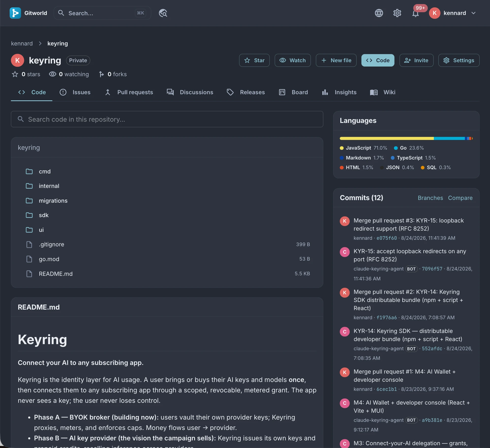Screen dimensions: 490x448
Task: Click Go segment of language bar
Action: click(x=449, y=138)
